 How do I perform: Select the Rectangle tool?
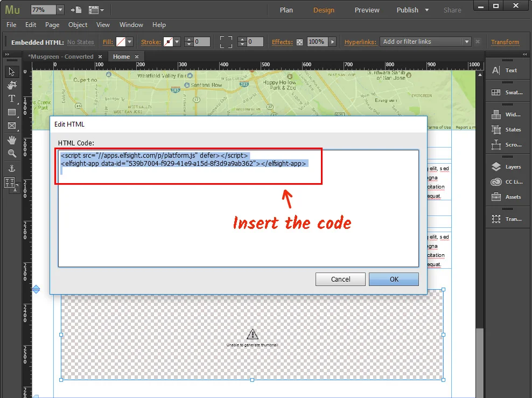point(12,112)
